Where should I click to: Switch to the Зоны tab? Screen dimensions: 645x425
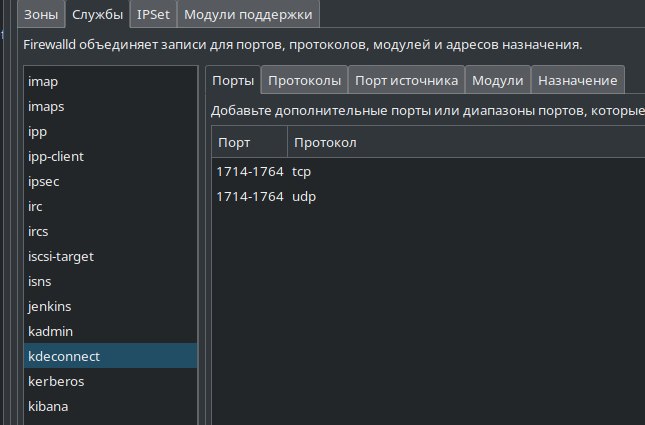pos(41,15)
